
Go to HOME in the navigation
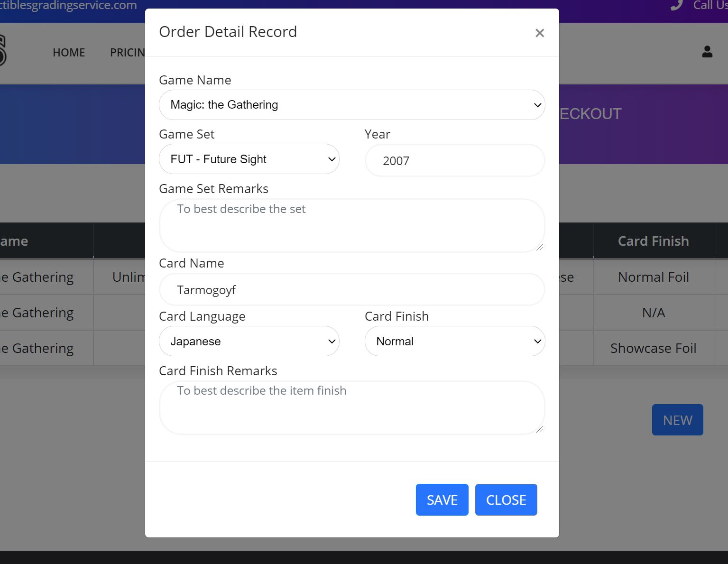point(69,53)
